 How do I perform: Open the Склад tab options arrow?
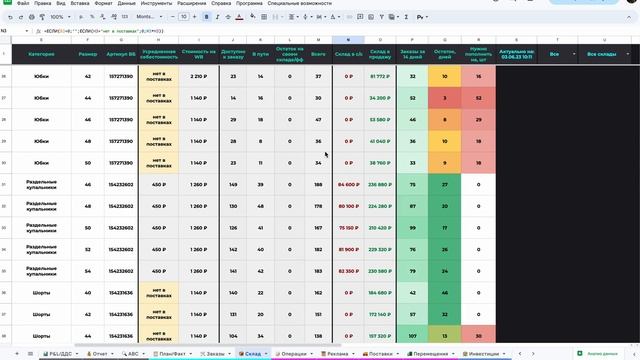pyautogui.click(x=266, y=354)
